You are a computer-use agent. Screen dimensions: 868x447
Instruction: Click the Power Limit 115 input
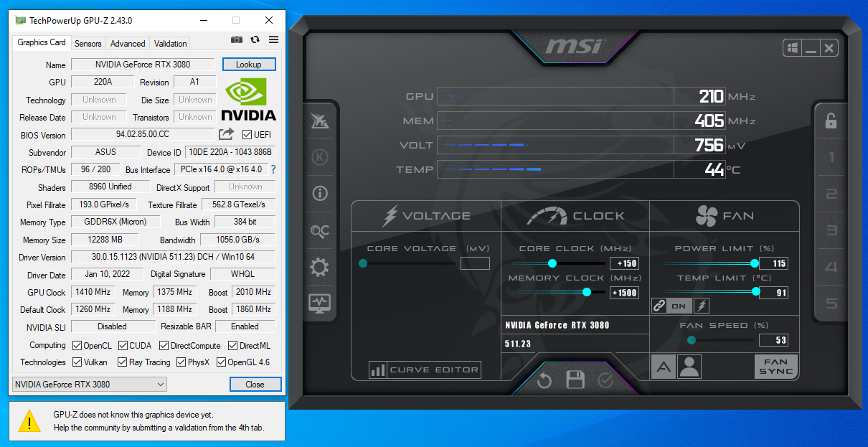point(774,263)
